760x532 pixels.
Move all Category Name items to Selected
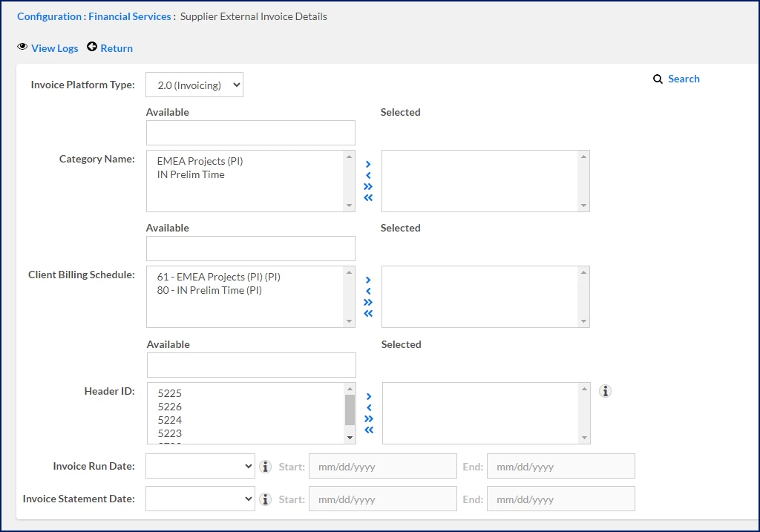point(368,186)
